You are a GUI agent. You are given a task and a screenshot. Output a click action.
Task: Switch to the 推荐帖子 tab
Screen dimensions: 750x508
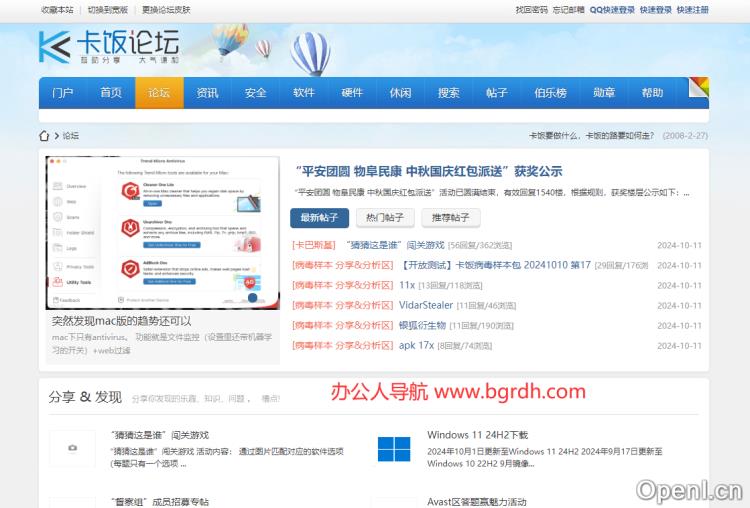coord(451,217)
